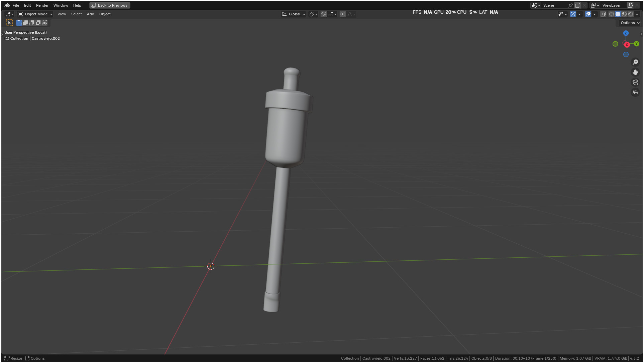The width and height of the screenshot is (644, 363).
Task: Toggle the camera view icon
Action: click(x=635, y=82)
